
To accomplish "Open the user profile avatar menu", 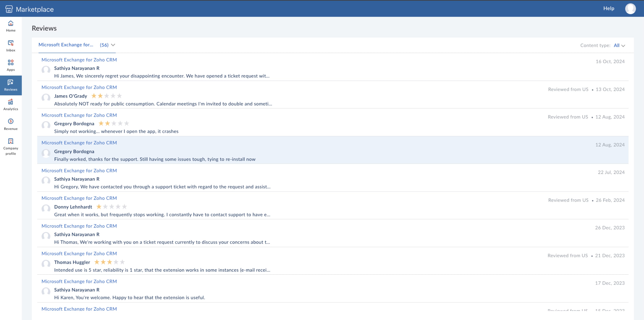I will [x=630, y=9].
